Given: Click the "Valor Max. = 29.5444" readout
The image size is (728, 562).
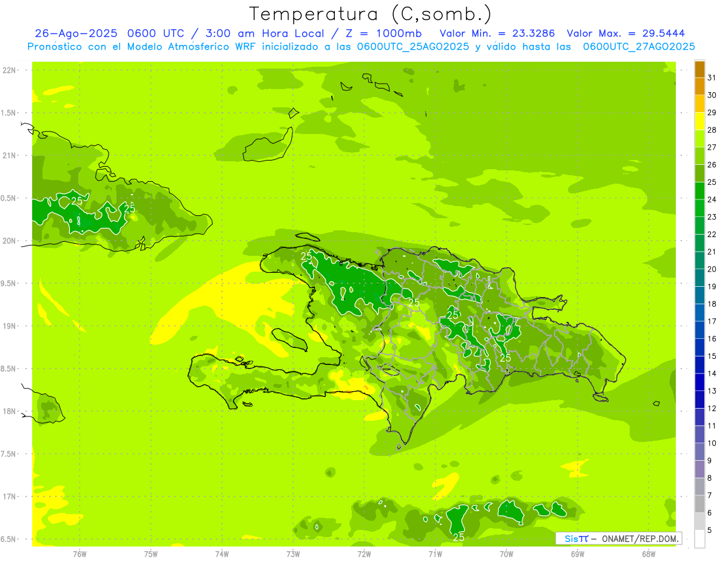Looking at the screenshot, I should (626, 33).
